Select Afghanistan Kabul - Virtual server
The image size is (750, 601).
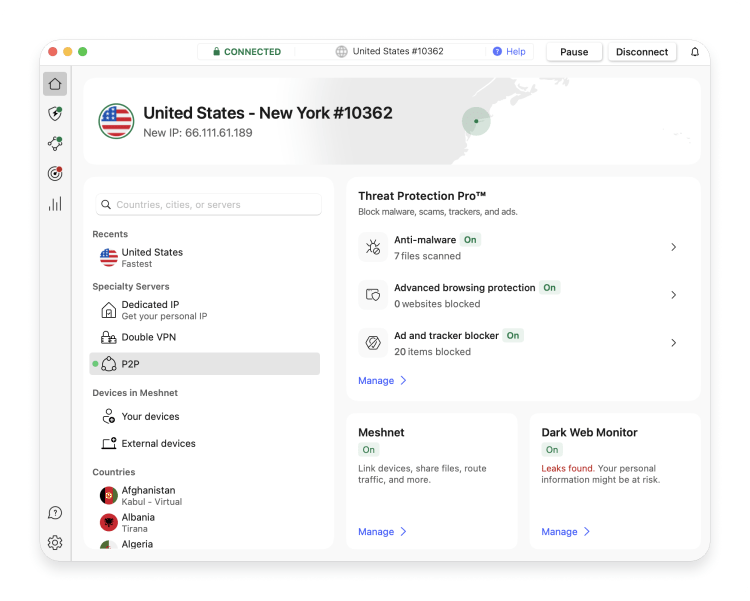click(205, 496)
